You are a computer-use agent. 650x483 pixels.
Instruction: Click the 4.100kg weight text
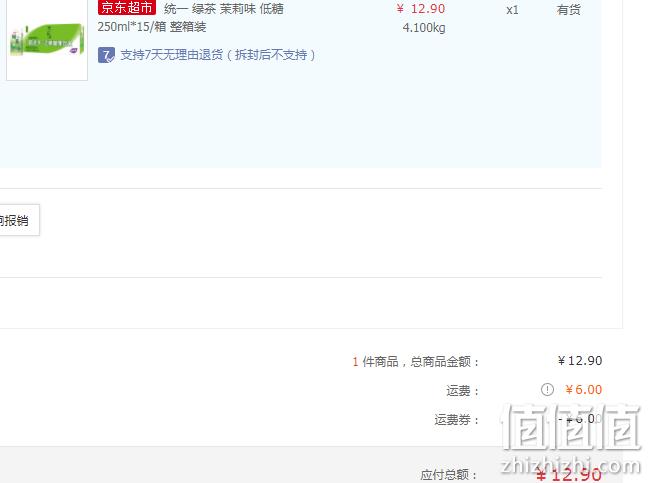tap(424, 28)
